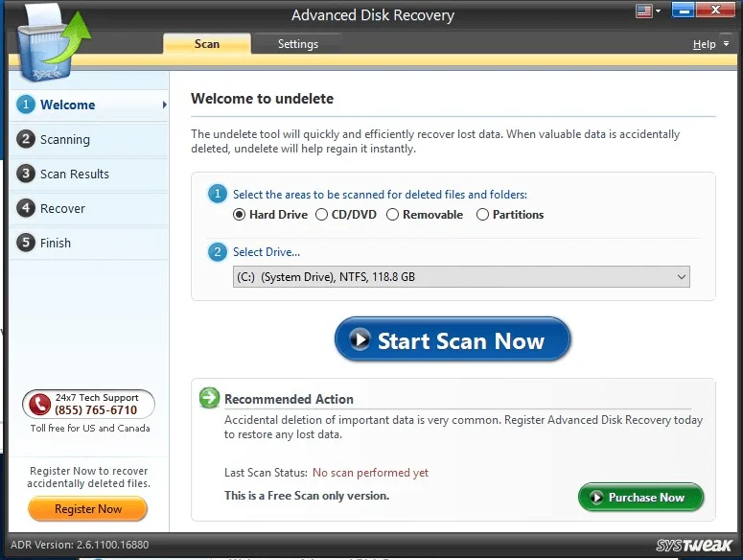Select the Welcome step in sidebar
Image resolution: width=743 pixels, height=560 pixels.
coord(89,105)
